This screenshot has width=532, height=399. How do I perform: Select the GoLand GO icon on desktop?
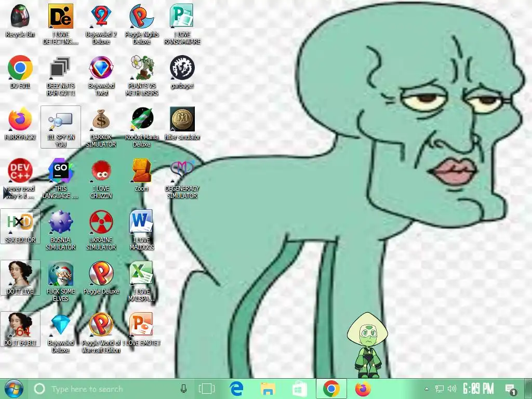(x=60, y=170)
